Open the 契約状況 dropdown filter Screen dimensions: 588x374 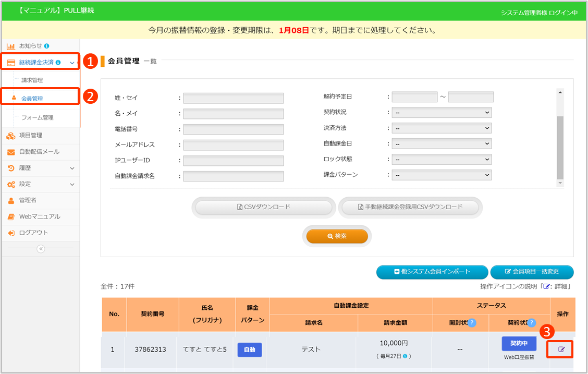pyautogui.click(x=442, y=113)
